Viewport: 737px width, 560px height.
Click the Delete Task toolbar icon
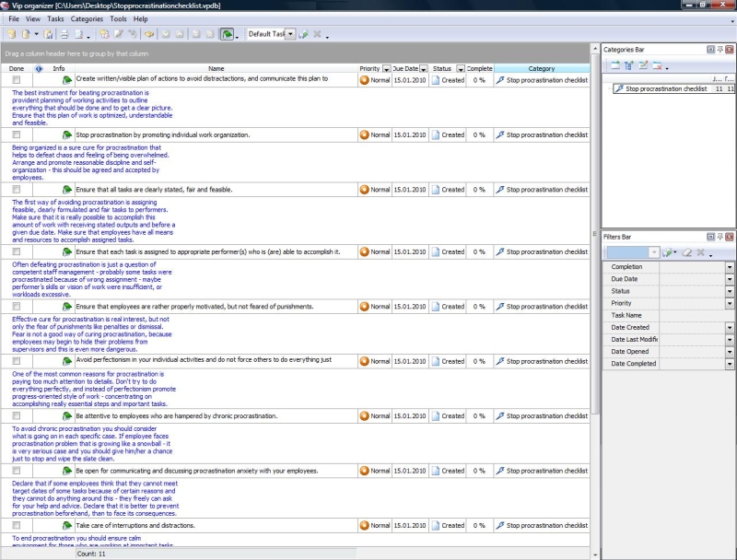(133, 34)
